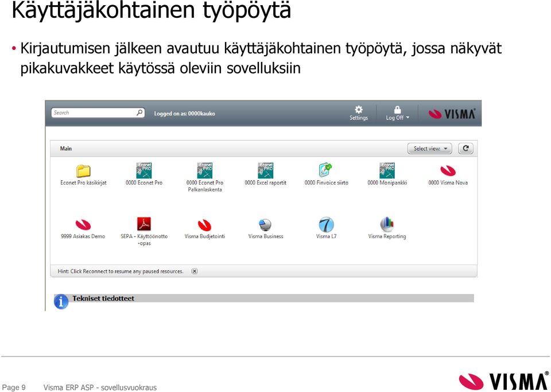
Task: Click into the Search input field
Action: click(98, 112)
